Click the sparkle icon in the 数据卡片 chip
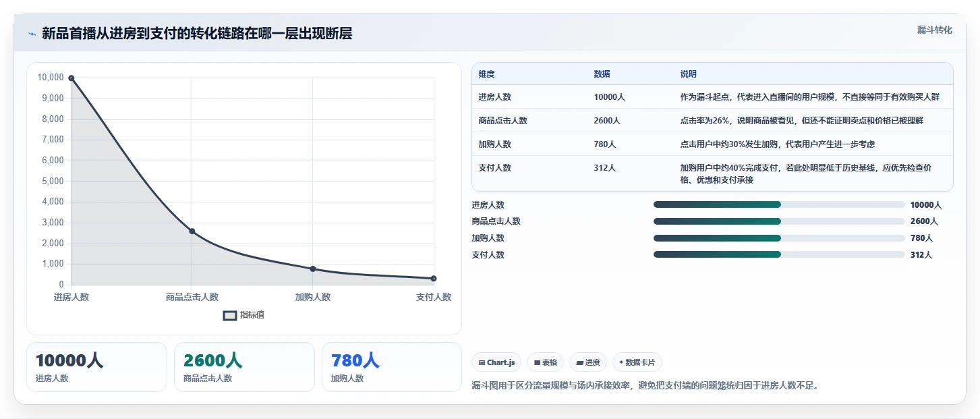 pos(621,363)
